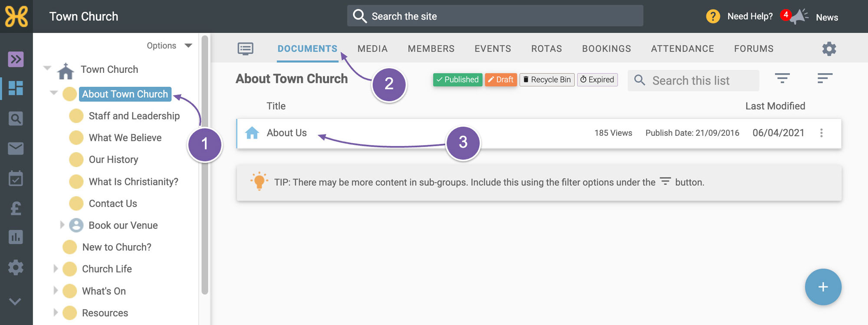Expand the Church Life group
This screenshot has height=325, width=868.
click(55, 269)
